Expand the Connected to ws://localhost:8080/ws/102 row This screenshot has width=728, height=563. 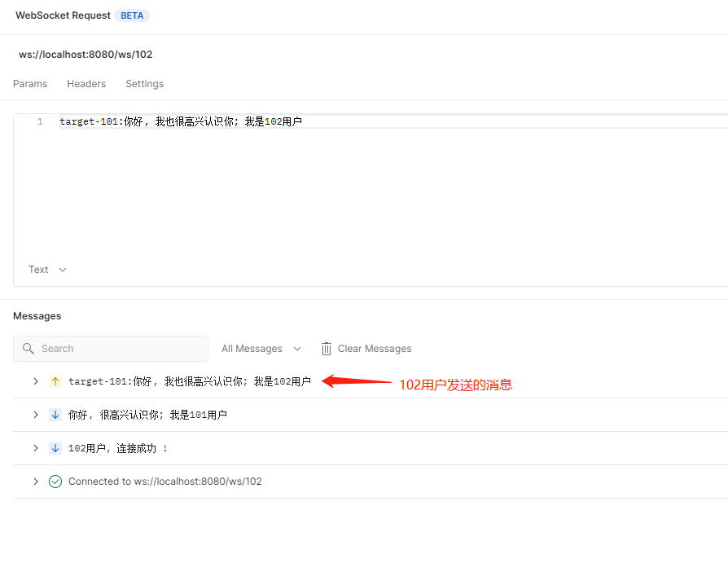35,482
